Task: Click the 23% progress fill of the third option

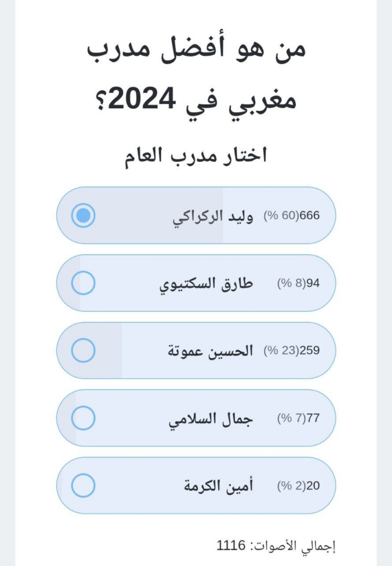Action: (108, 350)
